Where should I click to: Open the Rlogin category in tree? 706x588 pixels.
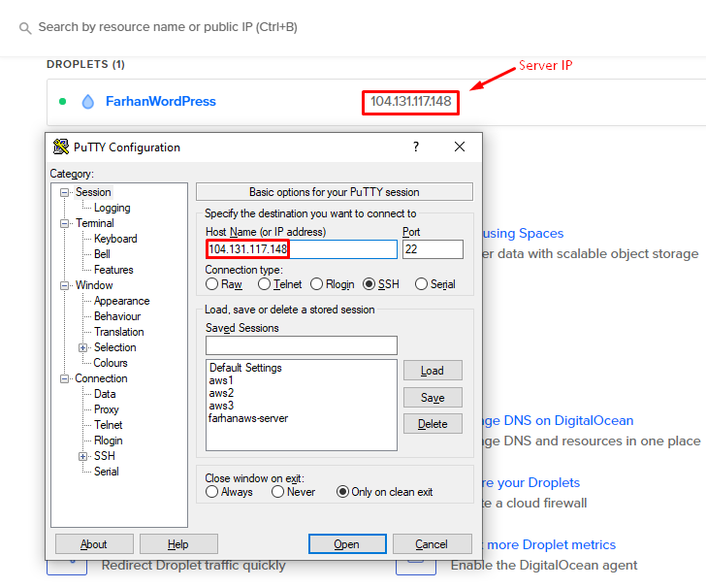click(108, 441)
